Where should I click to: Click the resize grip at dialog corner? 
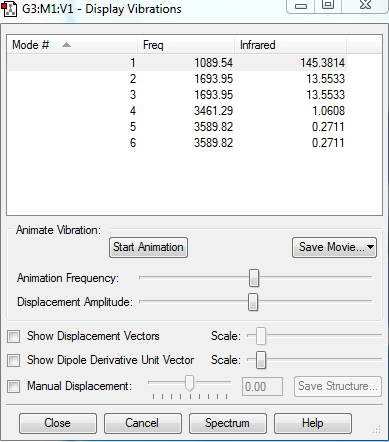(x=377, y=430)
